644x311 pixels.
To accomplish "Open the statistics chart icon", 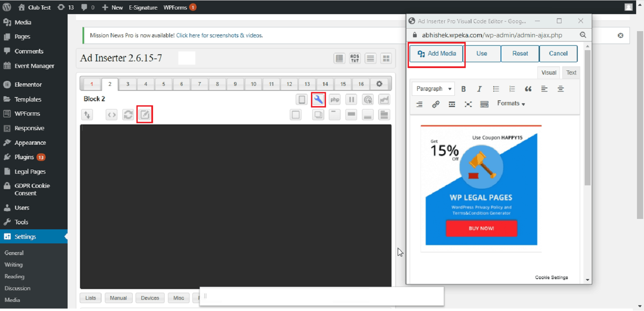I will click(x=384, y=100).
